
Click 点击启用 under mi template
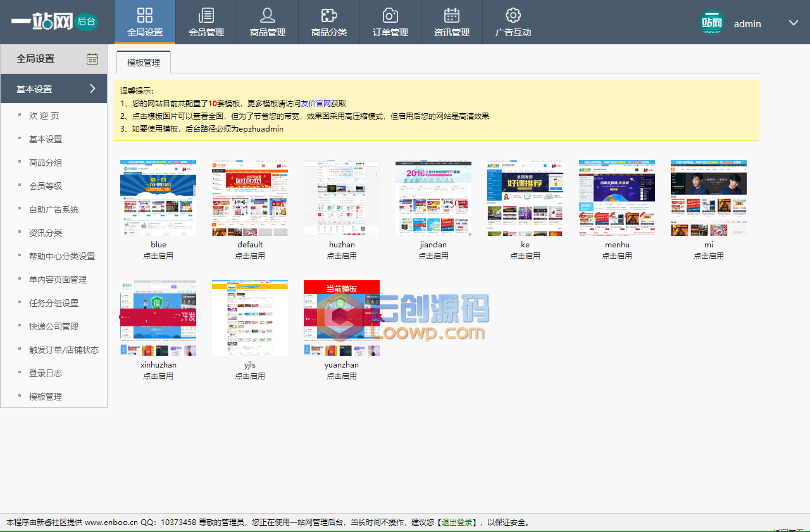(709, 256)
